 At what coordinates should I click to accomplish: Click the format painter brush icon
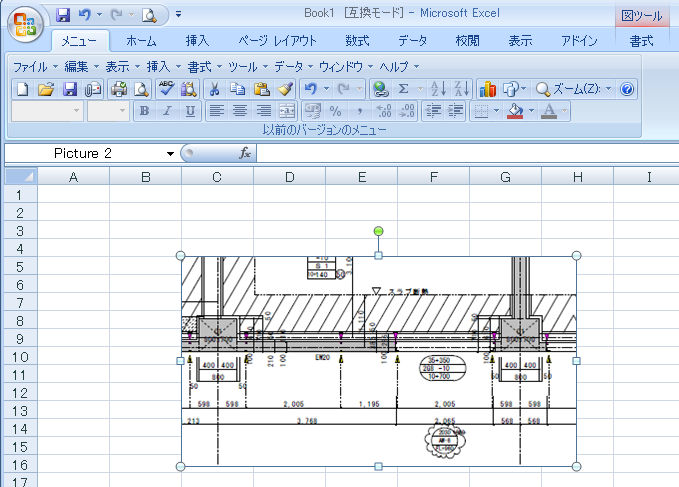click(x=285, y=89)
